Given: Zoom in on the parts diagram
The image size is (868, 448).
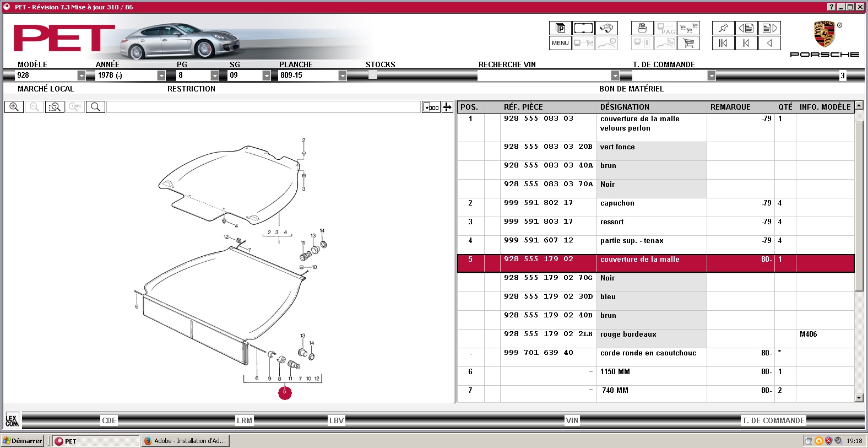Looking at the screenshot, I should [x=14, y=107].
